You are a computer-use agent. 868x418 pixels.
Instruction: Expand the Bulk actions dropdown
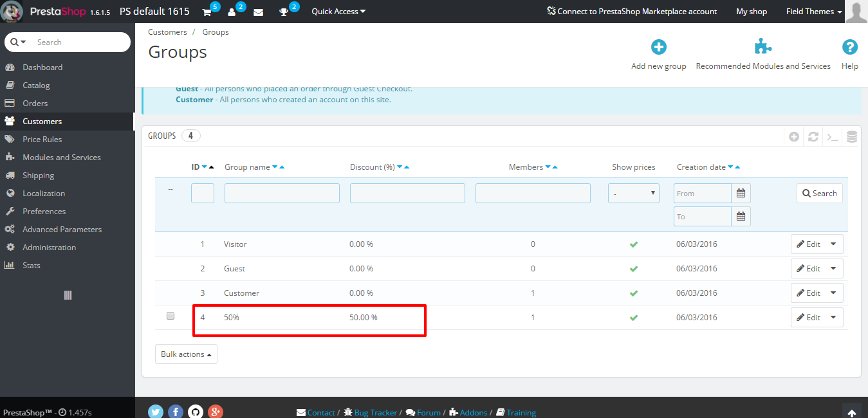click(x=186, y=354)
